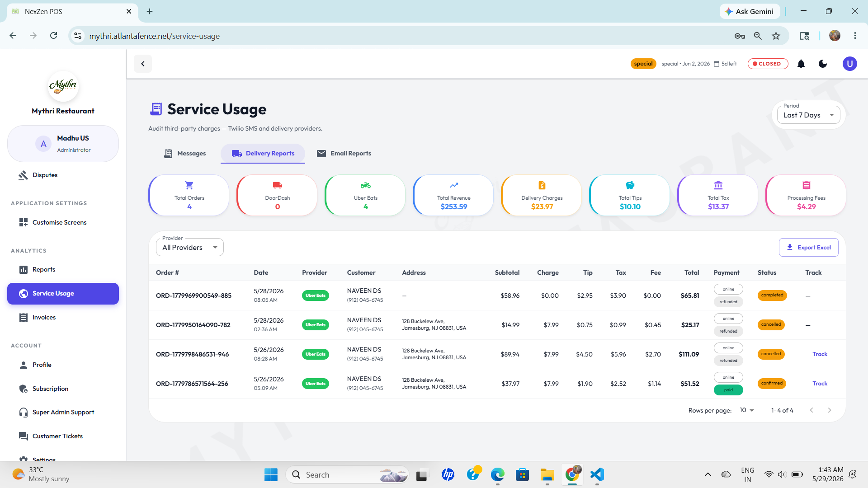Open Super Admin Support
This screenshot has width=868, height=488.
click(63, 412)
